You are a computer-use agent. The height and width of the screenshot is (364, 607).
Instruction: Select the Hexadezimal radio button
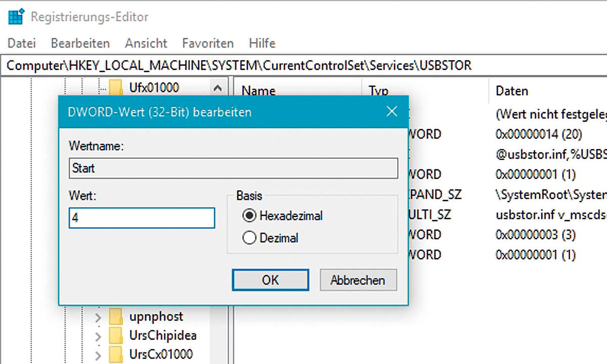[249, 216]
